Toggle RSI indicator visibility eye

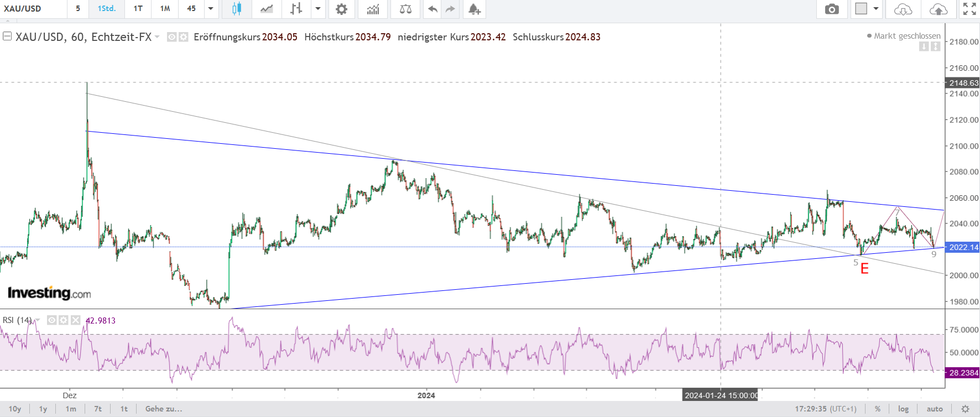(x=51, y=320)
